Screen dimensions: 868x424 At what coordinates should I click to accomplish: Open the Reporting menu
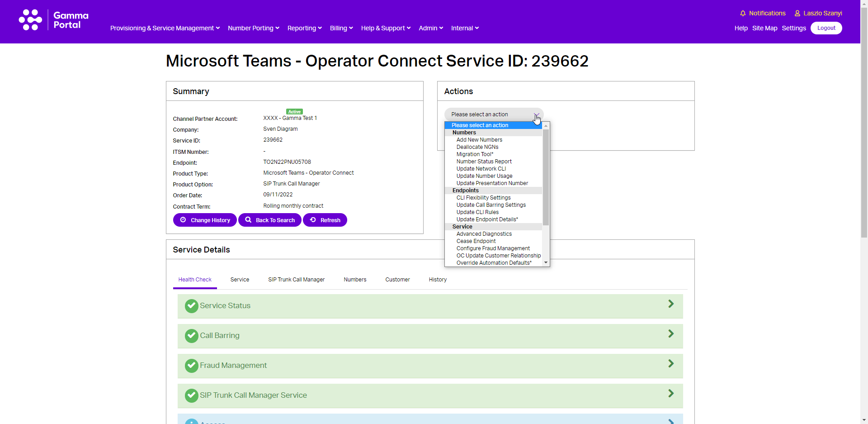tap(305, 28)
